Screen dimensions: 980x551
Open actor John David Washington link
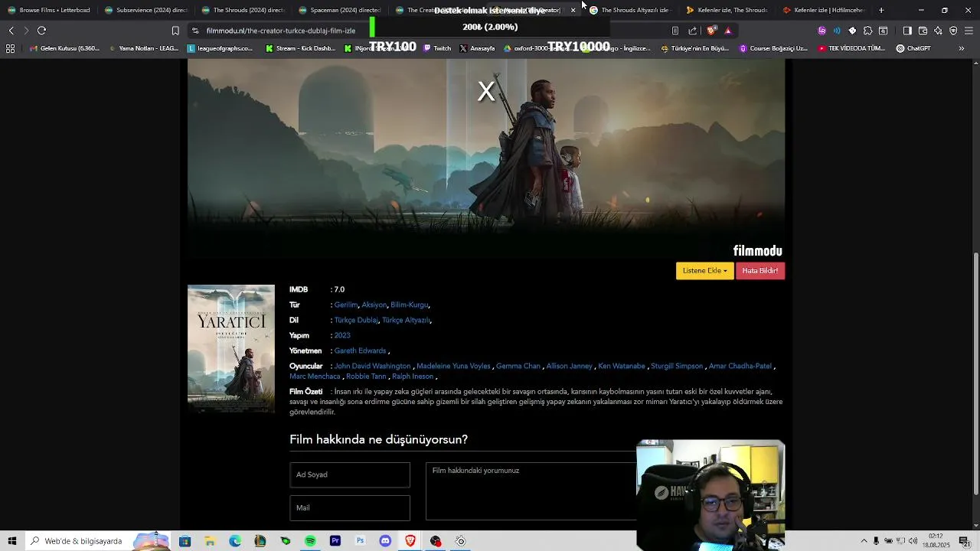point(373,366)
